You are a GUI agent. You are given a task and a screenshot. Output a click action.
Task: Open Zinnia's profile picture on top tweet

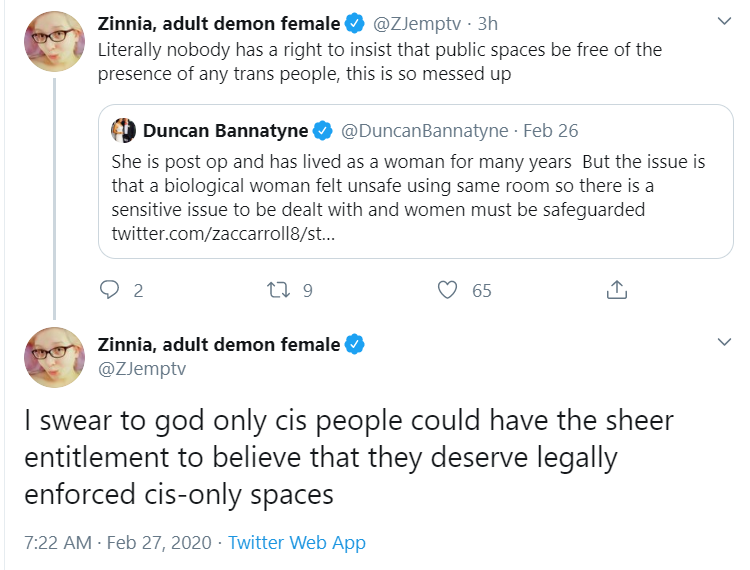coord(55,42)
